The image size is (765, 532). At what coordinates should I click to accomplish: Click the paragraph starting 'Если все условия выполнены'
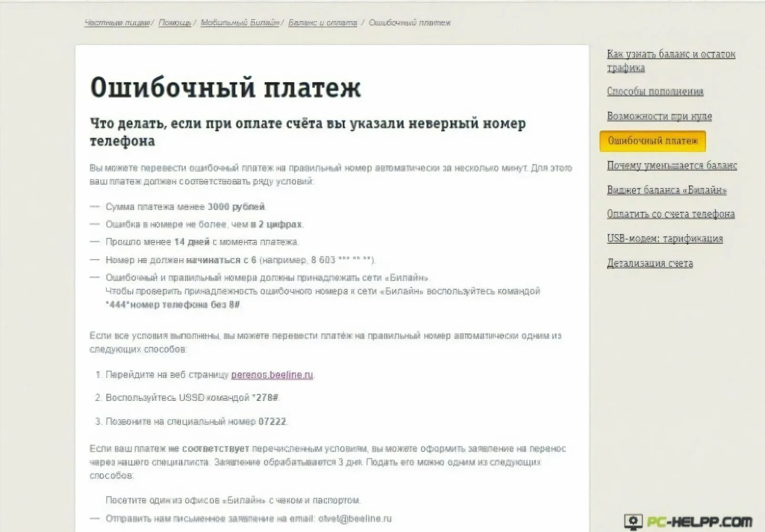click(326, 343)
